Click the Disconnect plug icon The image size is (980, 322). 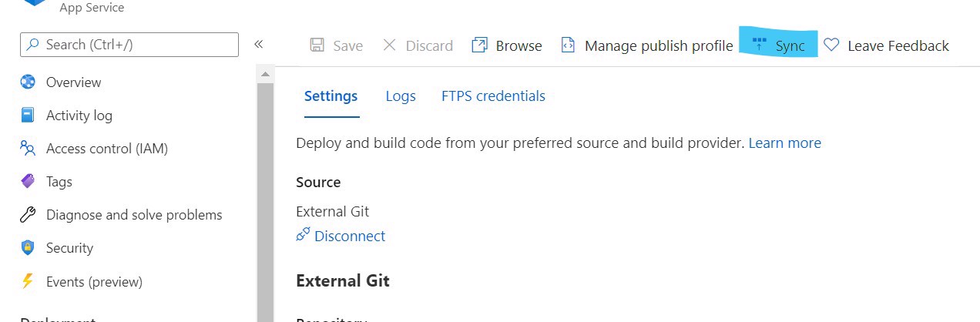coord(303,235)
